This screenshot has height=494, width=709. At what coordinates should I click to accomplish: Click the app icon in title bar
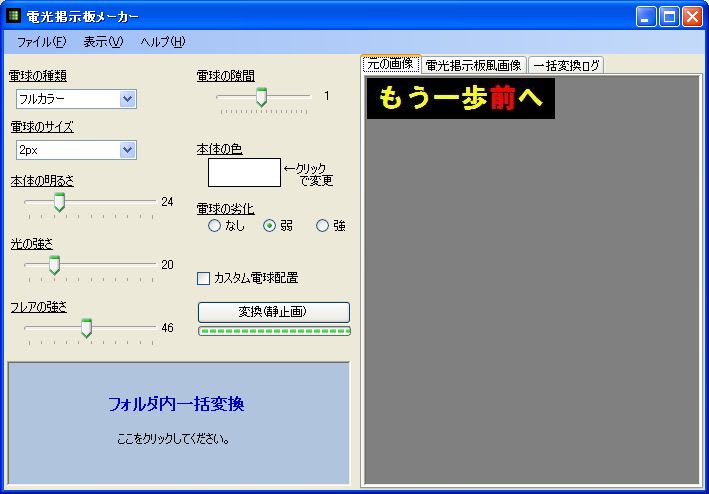pyautogui.click(x=14, y=16)
